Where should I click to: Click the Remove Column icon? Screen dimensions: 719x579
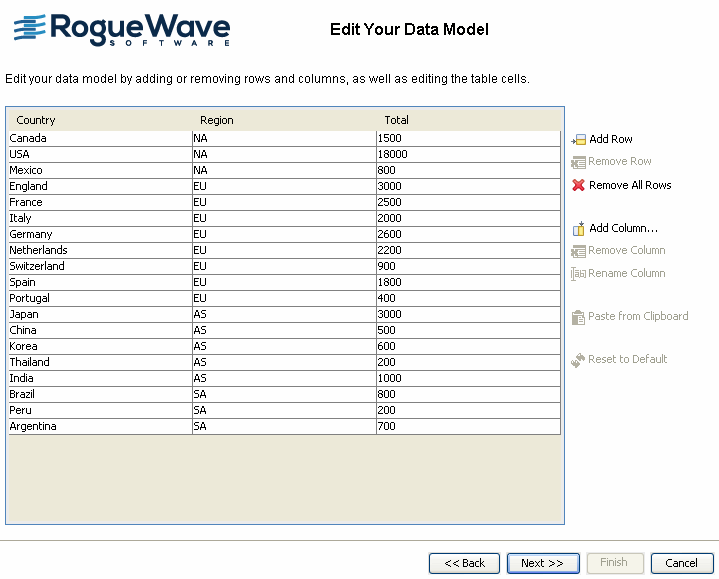tap(578, 251)
